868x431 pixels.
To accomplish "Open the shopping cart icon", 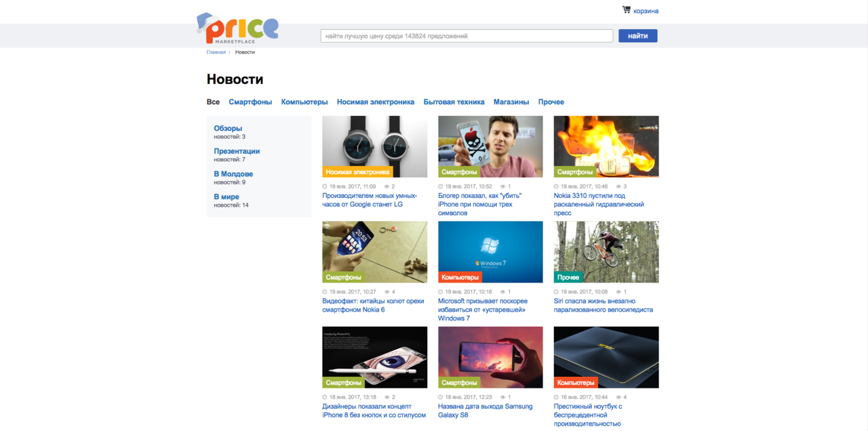I will click(626, 10).
